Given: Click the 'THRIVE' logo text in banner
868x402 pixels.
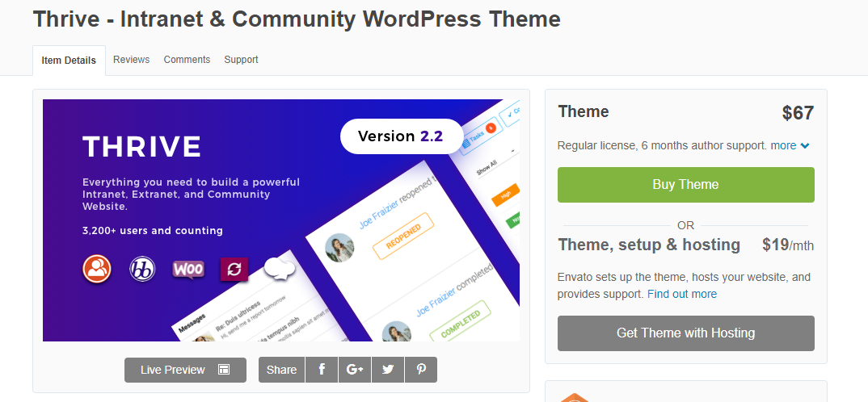Looking at the screenshot, I should [141, 147].
